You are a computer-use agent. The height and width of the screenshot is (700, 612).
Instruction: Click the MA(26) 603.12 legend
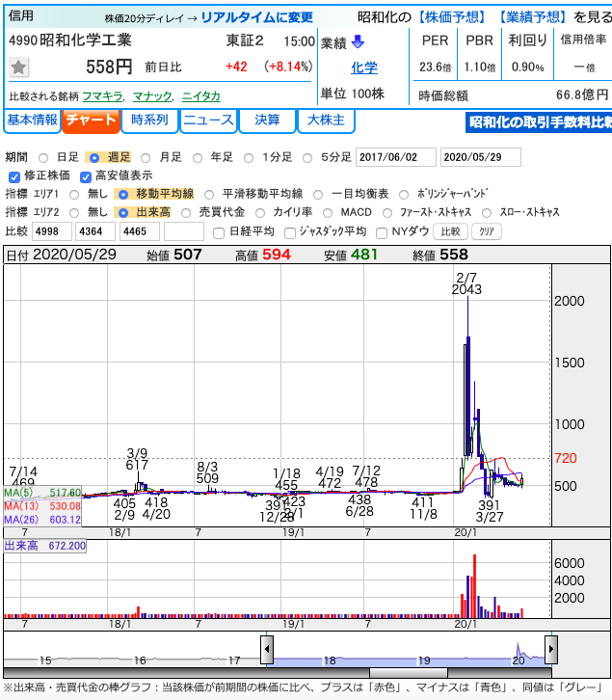[42, 520]
